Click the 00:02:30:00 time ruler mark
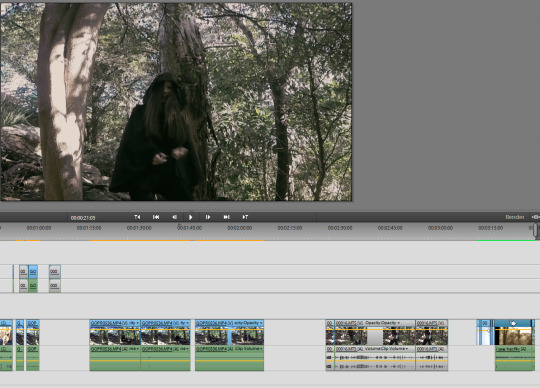This screenshot has width=540, height=388. (x=340, y=228)
